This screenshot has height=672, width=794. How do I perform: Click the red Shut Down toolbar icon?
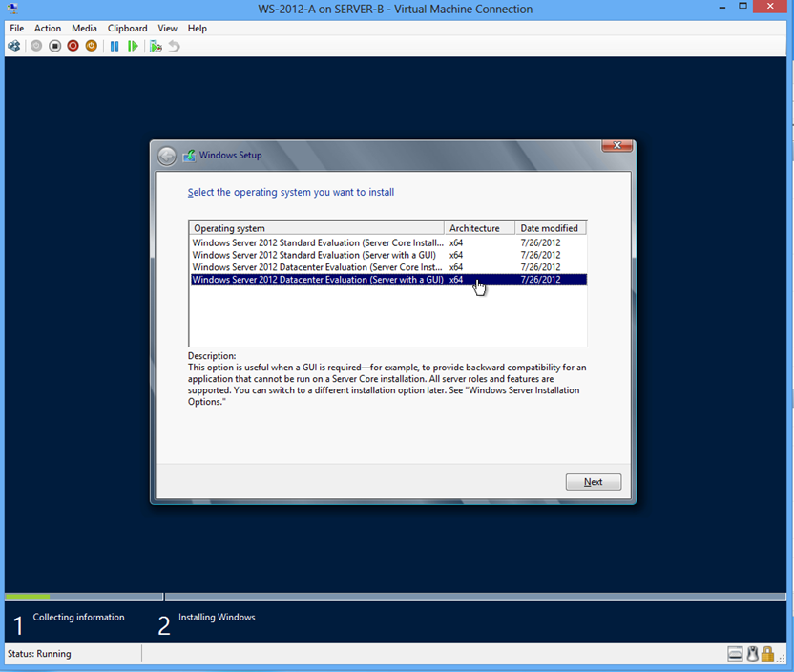tap(73, 46)
